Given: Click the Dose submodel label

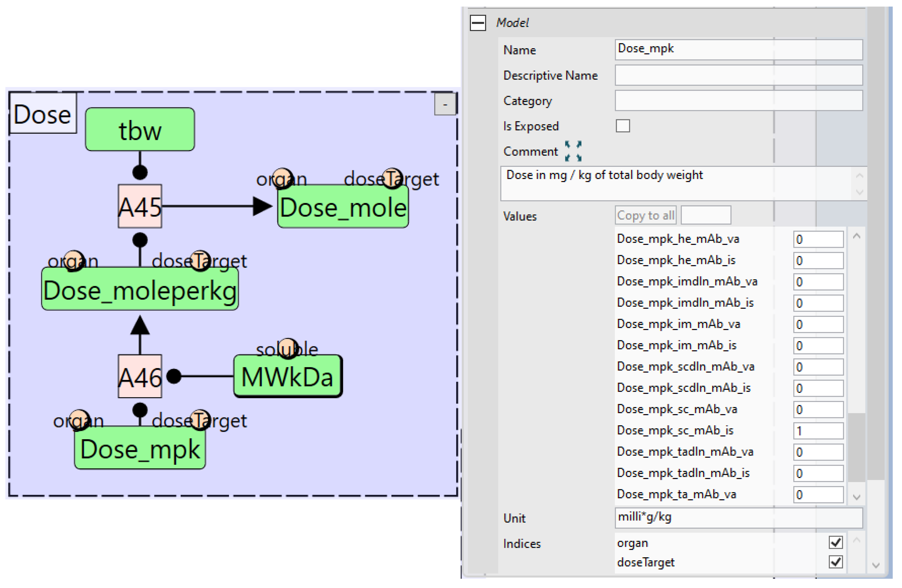Looking at the screenshot, I should tap(42, 114).
